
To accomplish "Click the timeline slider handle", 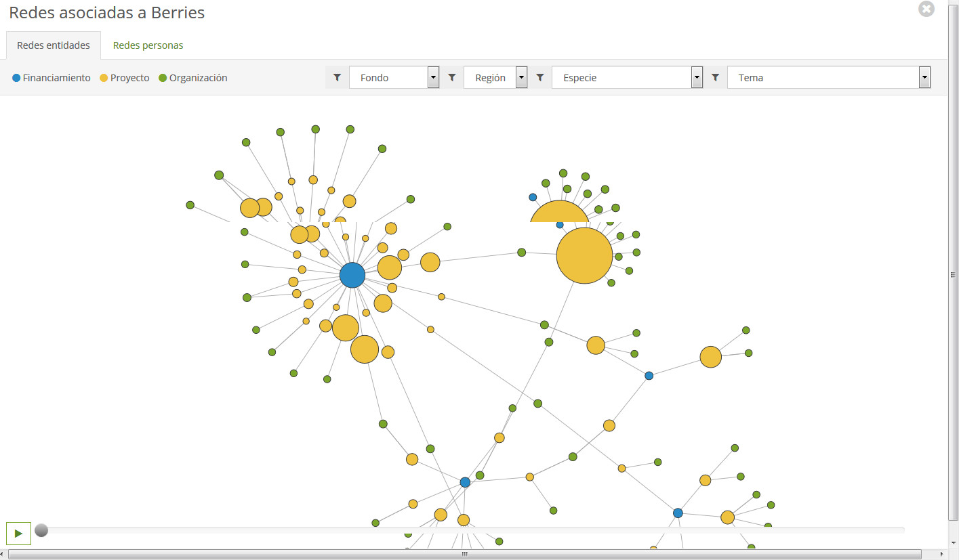I will click(41, 530).
